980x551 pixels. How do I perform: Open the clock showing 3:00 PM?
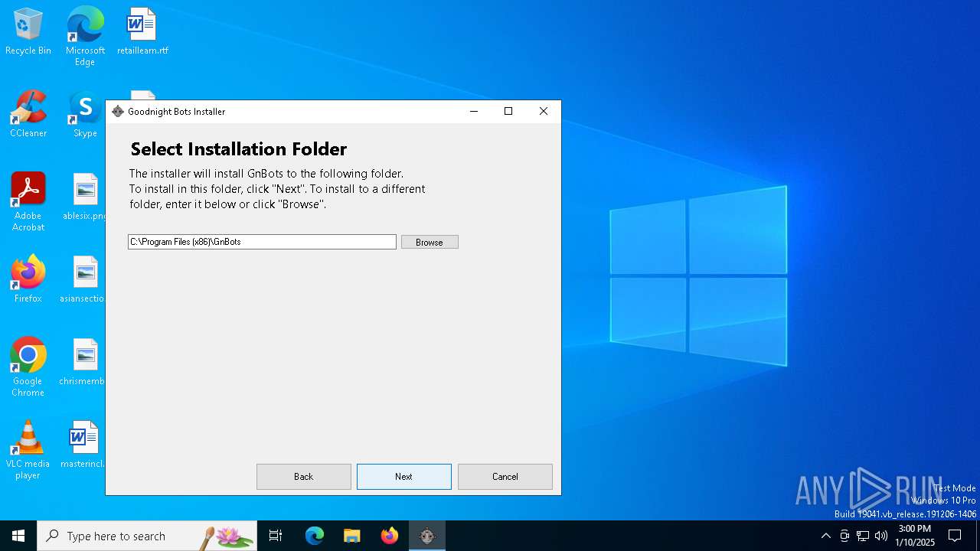click(x=915, y=536)
